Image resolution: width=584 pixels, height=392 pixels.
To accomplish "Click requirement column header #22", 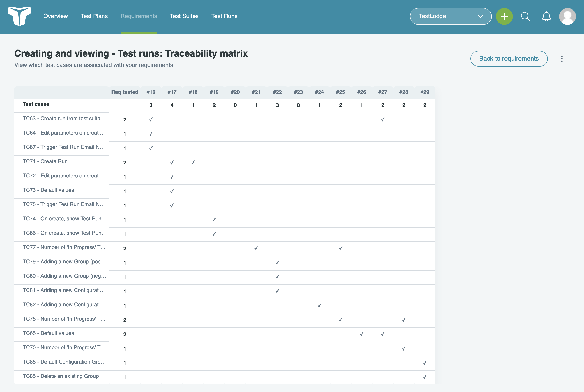I will coord(277,92).
